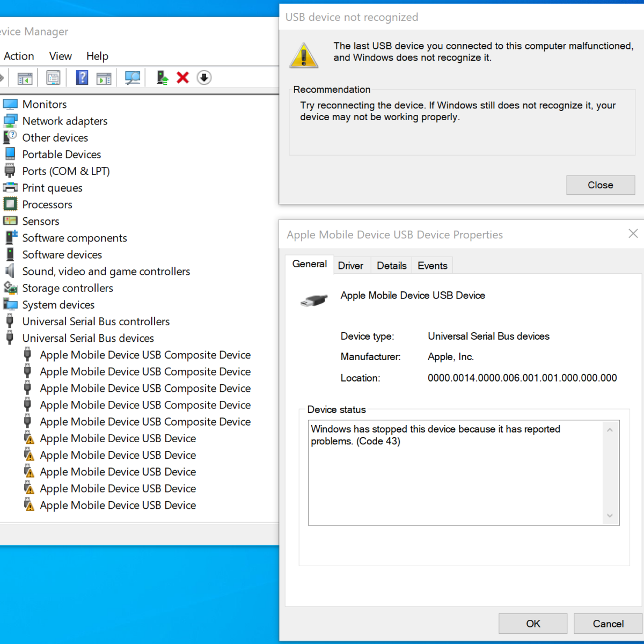
Task: Open the View menu
Action: click(x=60, y=56)
